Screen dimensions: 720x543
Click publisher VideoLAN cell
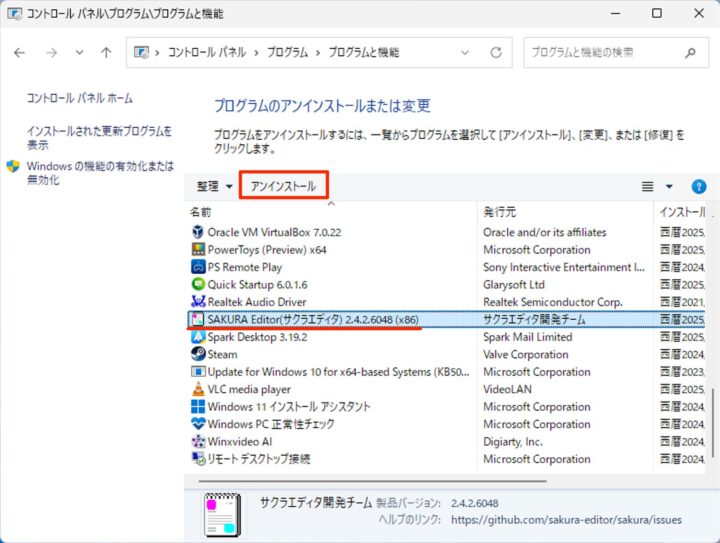coord(507,389)
